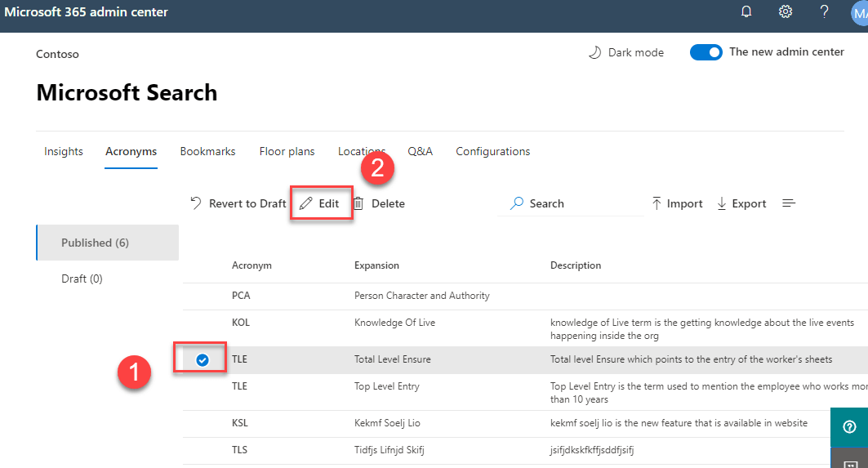868x468 pixels.
Task: Open the settings gear icon
Action: [x=786, y=11]
